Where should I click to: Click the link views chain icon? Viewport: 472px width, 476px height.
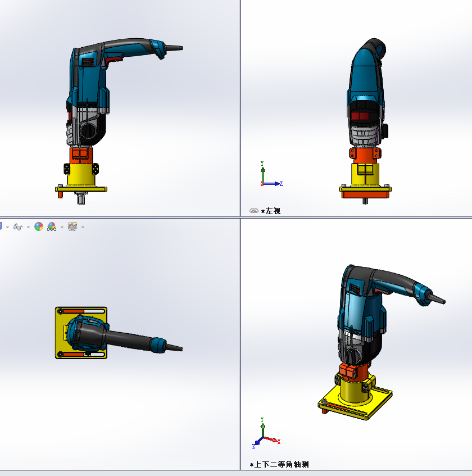(x=254, y=211)
